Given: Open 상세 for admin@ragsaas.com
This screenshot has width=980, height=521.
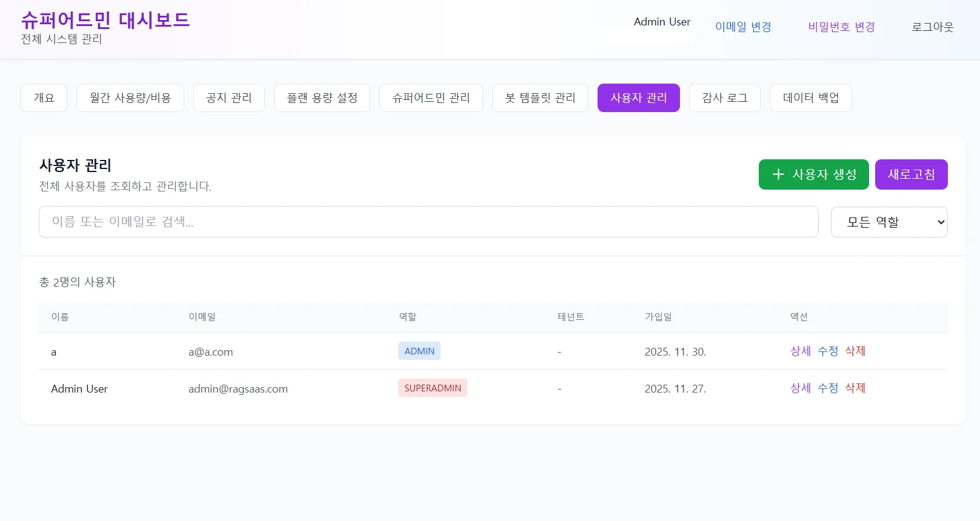Looking at the screenshot, I should click(800, 388).
